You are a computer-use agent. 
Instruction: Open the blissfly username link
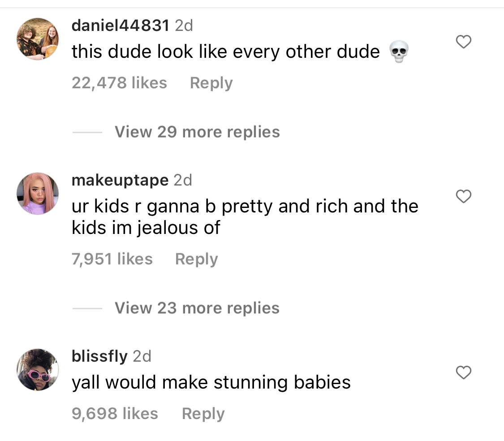coord(99,356)
